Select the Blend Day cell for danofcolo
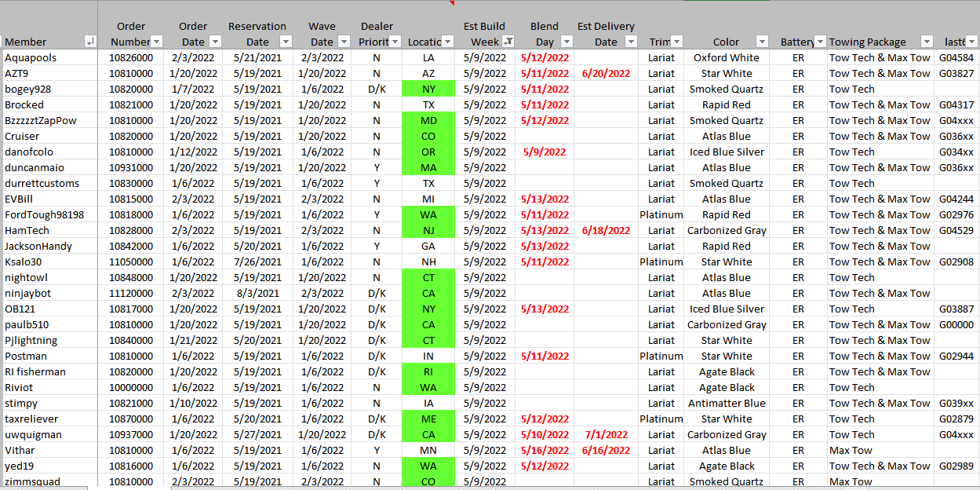This screenshot has height=490, width=980. point(544,152)
